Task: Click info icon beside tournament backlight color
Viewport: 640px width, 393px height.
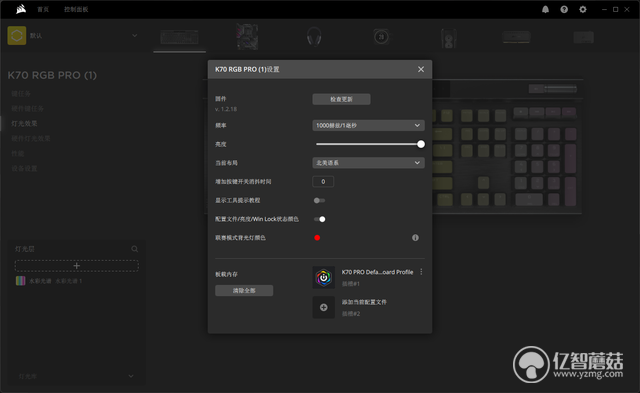Action: point(415,238)
